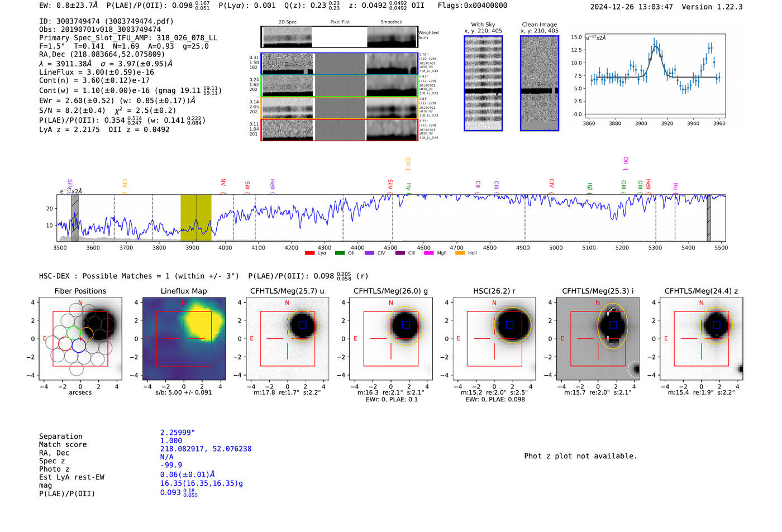Select the CFHTLS/Meg(26.0) g cutout
The height and width of the screenshot is (532, 782).
coord(391,339)
